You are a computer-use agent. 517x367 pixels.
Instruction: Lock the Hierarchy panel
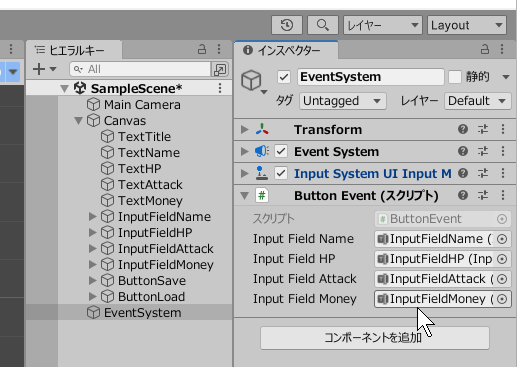point(202,49)
